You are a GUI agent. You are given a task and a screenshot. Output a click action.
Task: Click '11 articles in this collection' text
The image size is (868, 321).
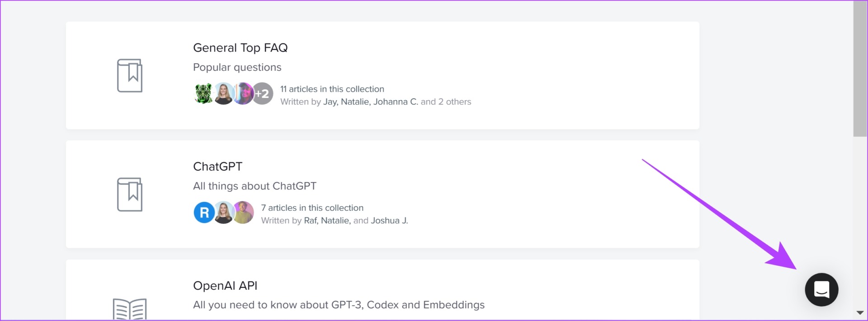332,89
